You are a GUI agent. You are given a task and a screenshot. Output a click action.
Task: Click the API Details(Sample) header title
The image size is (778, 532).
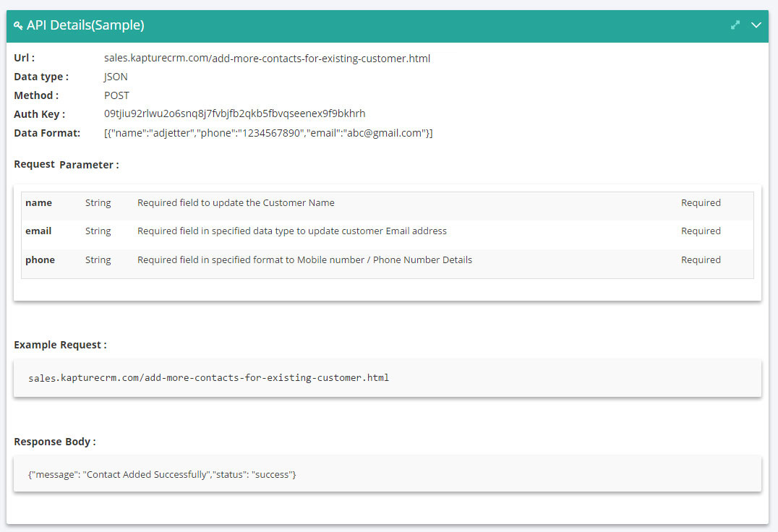85,25
